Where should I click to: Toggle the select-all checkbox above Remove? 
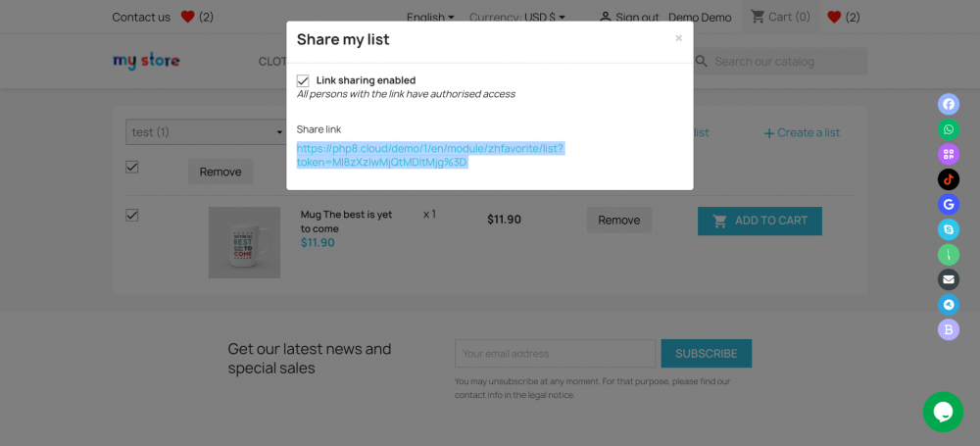(x=132, y=168)
